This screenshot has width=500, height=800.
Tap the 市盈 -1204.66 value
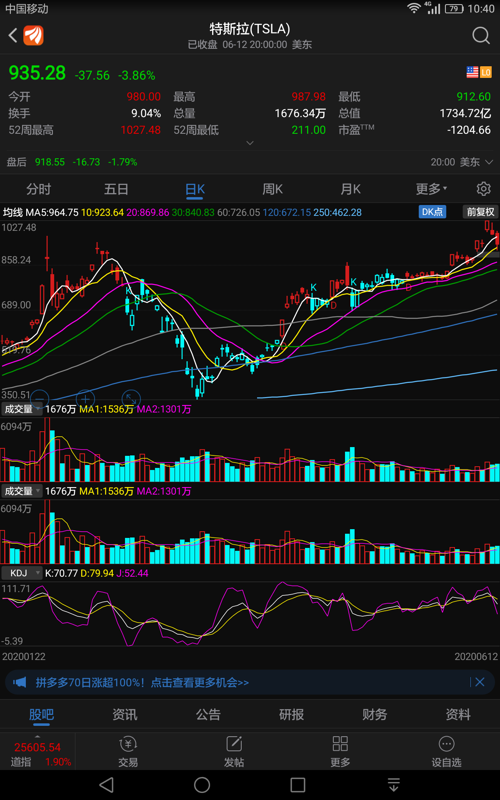coord(469,130)
